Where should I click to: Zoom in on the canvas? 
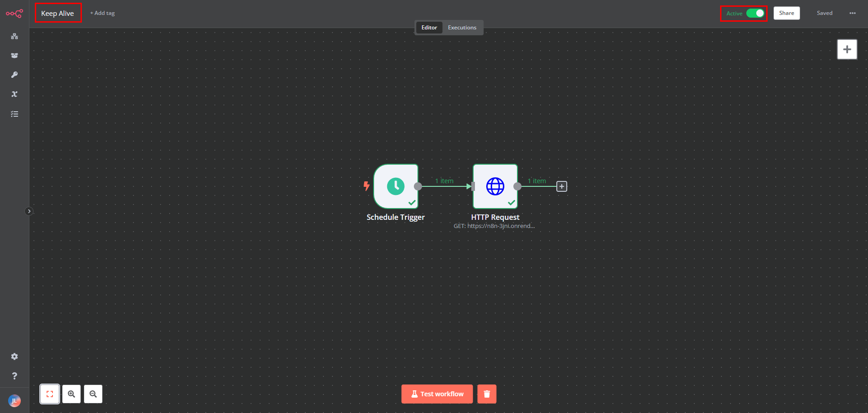point(71,394)
